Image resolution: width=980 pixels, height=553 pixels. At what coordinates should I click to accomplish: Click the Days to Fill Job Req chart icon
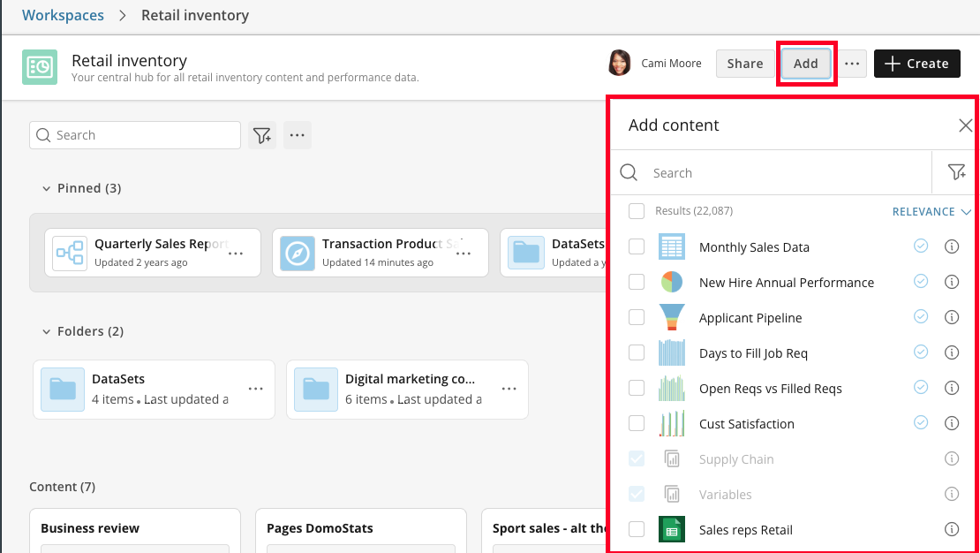pyautogui.click(x=672, y=352)
